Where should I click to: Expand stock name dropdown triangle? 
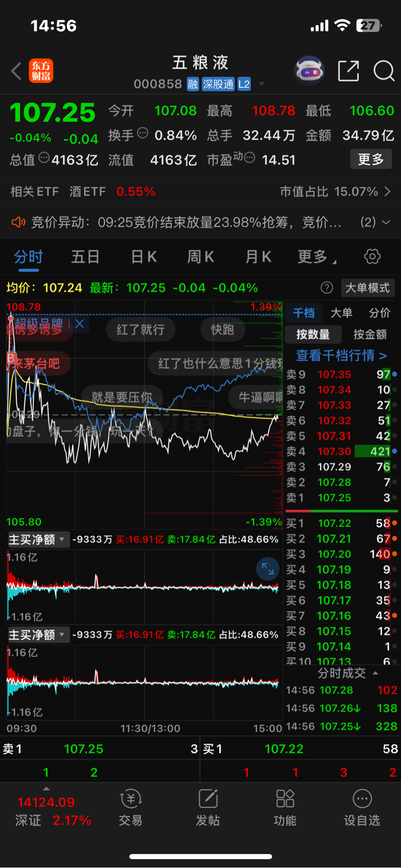[x=262, y=84]
